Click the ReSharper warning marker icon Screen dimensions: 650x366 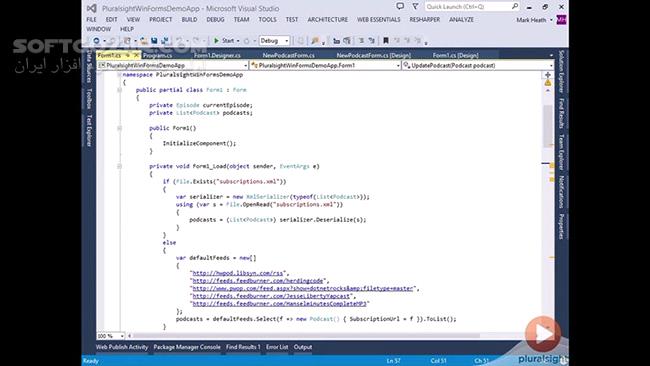click(548, 83)
